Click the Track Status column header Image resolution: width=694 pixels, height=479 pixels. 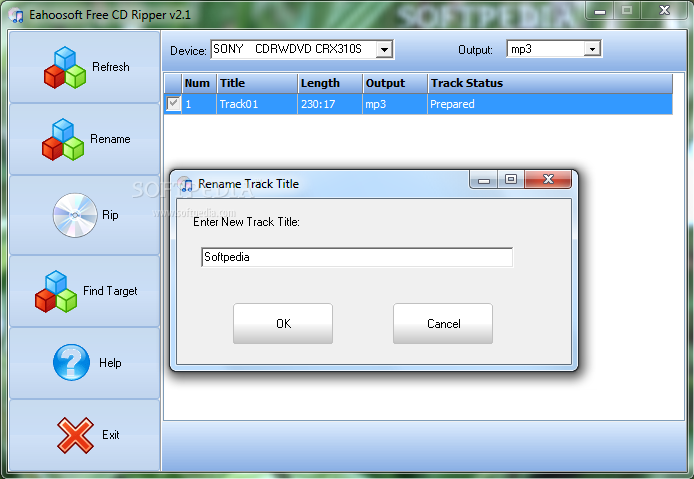(x=550, y=83)
